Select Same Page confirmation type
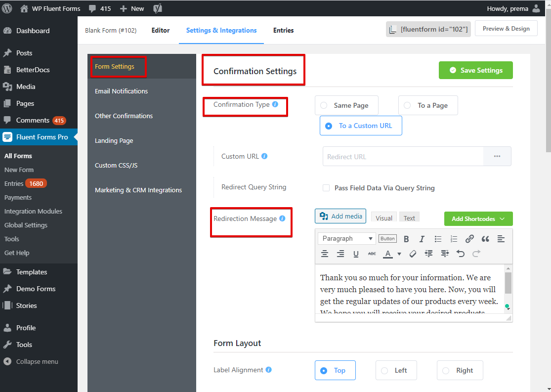The height and width of the screenshot is (392, 551). [346, 105]
